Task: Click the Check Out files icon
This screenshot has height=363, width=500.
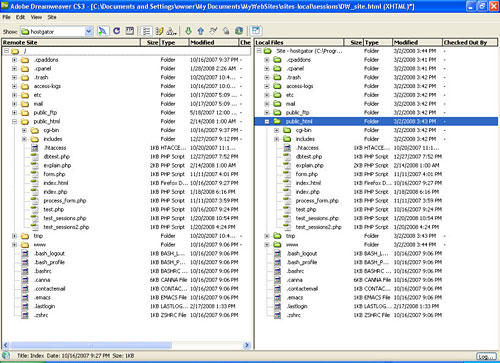Action: pyautogui.click(x=213, y=31)
